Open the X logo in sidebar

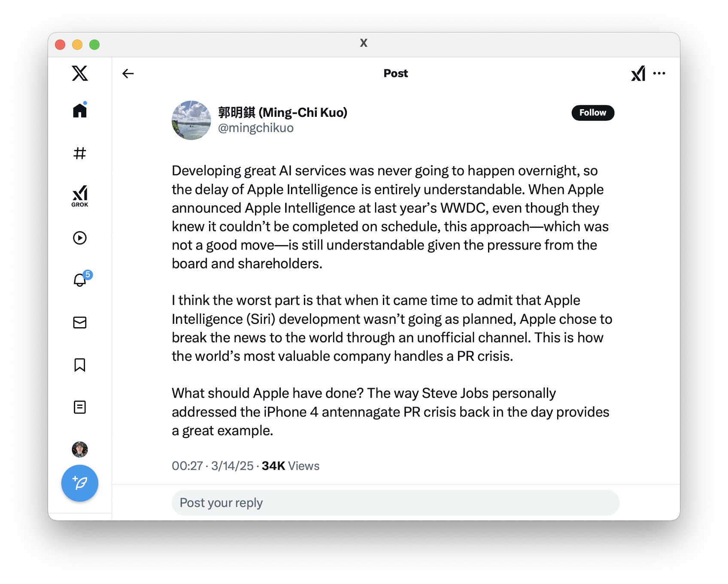[x=80, y=73]
